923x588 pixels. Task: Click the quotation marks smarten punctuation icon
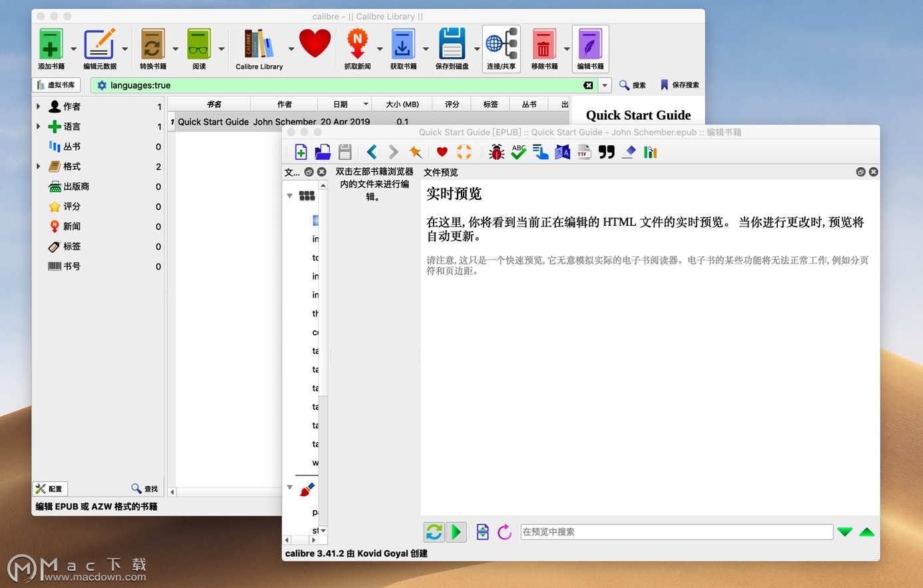pyautogui.click(x=606, y=152)
